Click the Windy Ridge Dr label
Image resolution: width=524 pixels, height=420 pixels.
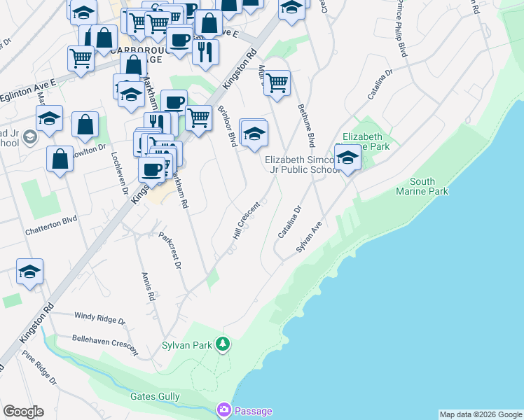tap(100, 318)
